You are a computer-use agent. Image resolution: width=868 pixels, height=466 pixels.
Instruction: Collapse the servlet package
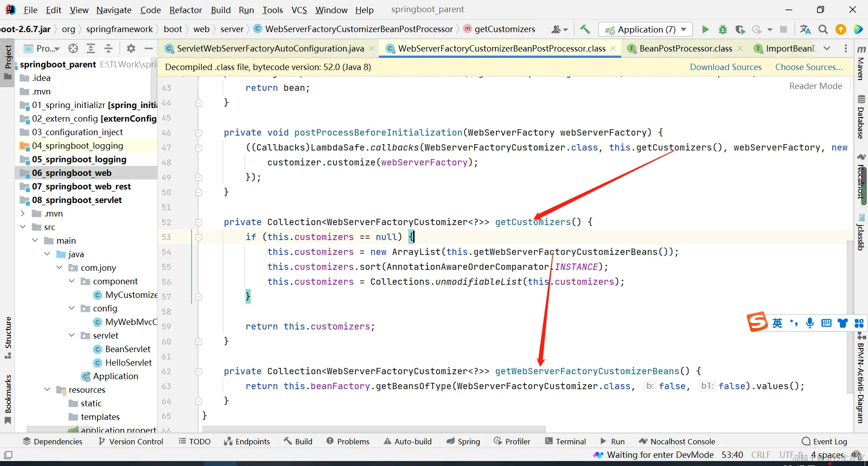tap(72, 335)
